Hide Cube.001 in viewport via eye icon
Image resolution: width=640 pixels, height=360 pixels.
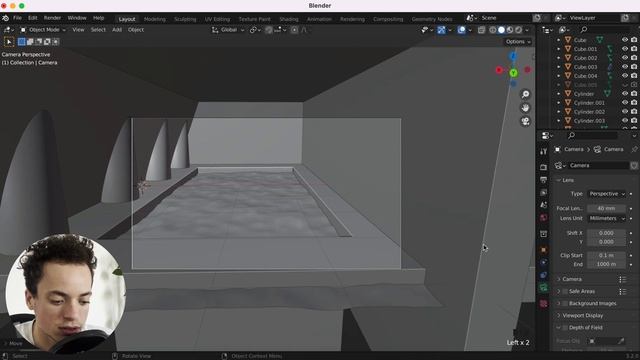624,49
